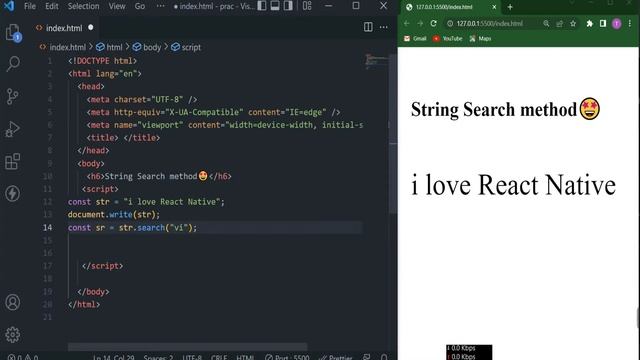The height and width of the screenshot is (360, 640).
Task: Open the Manage gear icon
Action: tap(13, 334)
